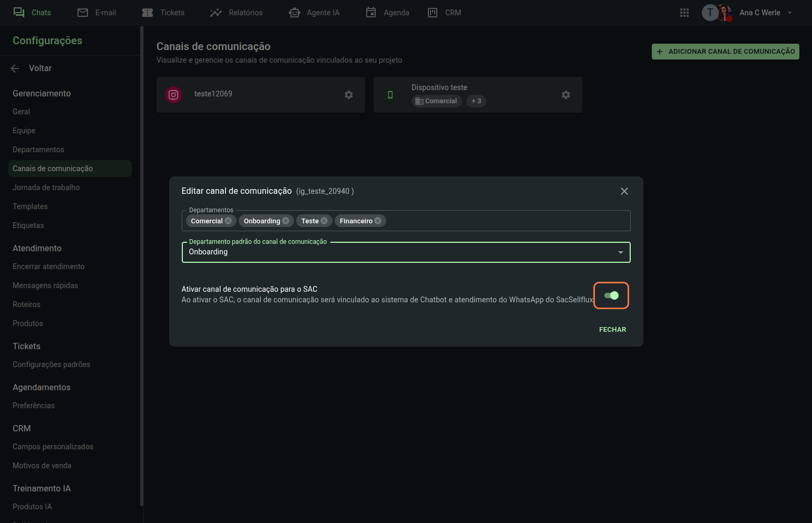
Task: Disable the SAC communication channel toggle
Action: 611,295
